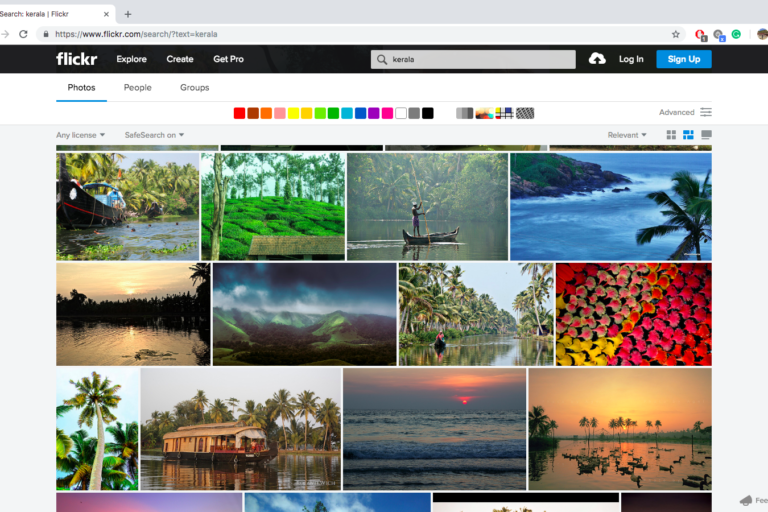768x512 pixels.
Task: Click the upload cloud icon
Action: (597, 59)
